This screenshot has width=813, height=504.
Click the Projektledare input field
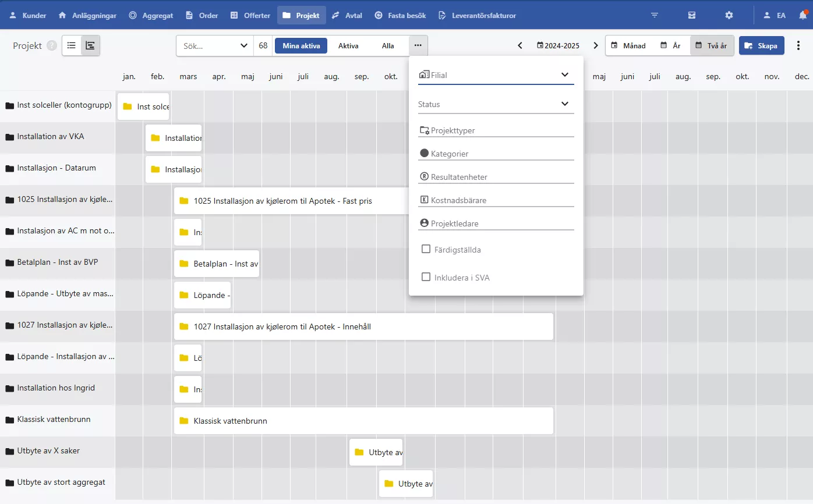pos(496,223)
